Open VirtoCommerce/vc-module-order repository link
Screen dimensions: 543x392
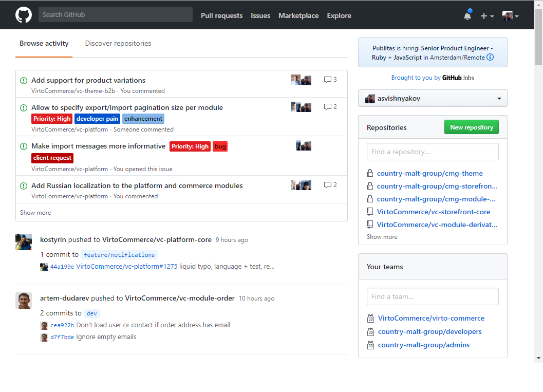[x=180, y=298]
